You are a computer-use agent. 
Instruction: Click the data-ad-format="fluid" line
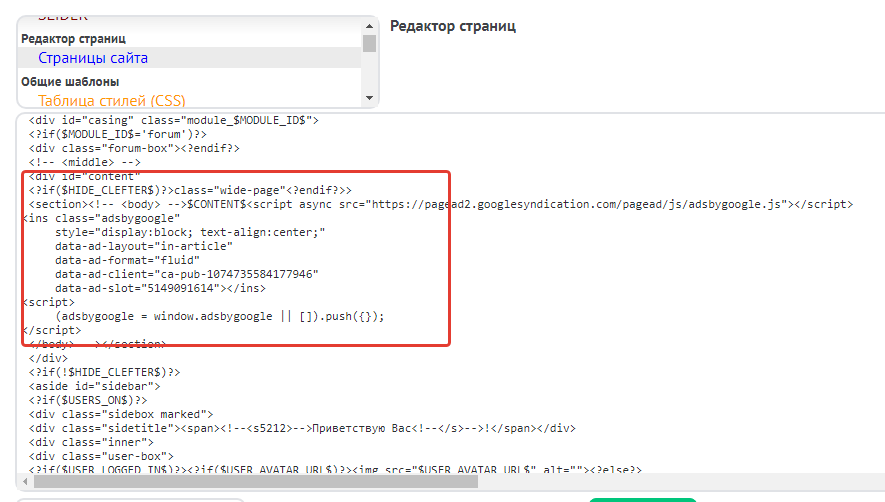point(128,260)
